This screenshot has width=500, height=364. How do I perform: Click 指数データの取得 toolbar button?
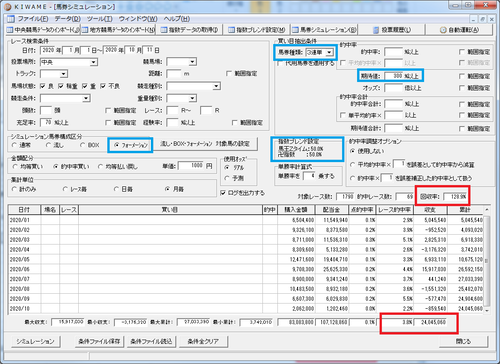coord(189,30)
